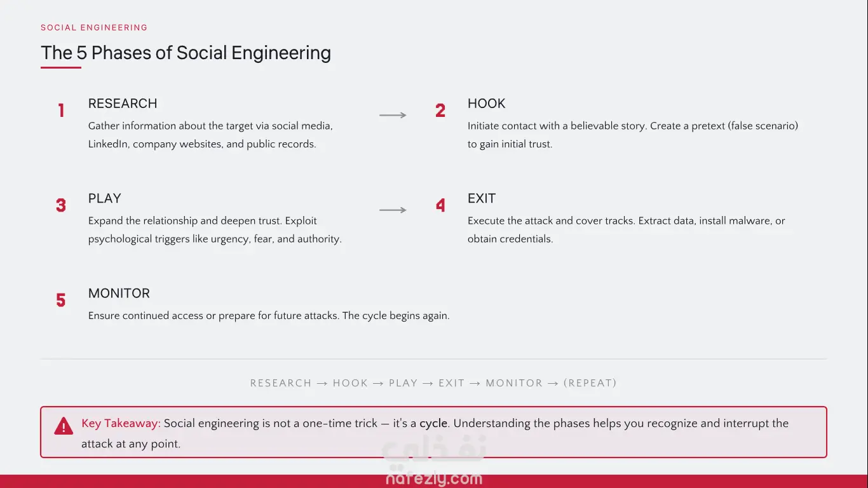Click the bold word cycle in takeaway
Image resolution: width=868 pixels, height=488 pixels.
(x=433, y=423)
